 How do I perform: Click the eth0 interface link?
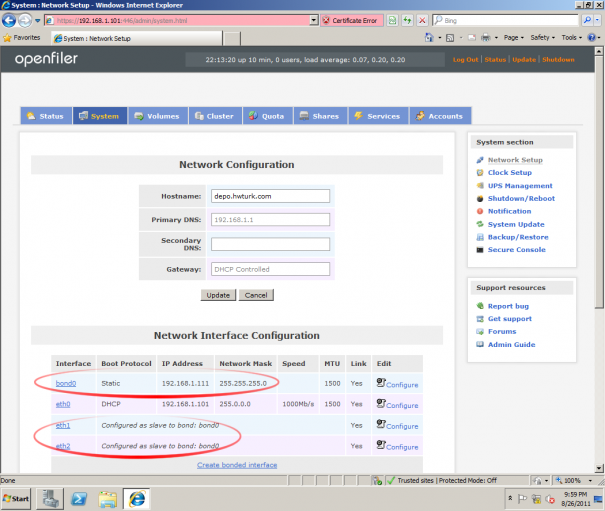tap(63, 404)
